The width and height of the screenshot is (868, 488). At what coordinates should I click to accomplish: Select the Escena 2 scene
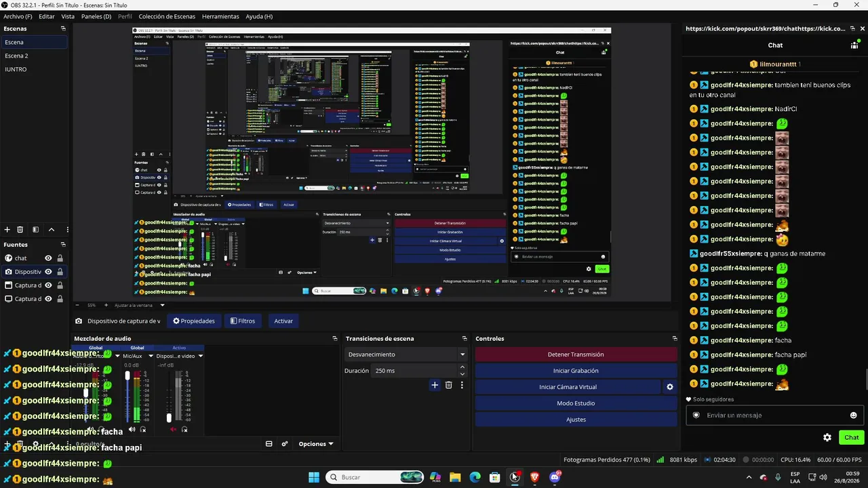[34, 56]
